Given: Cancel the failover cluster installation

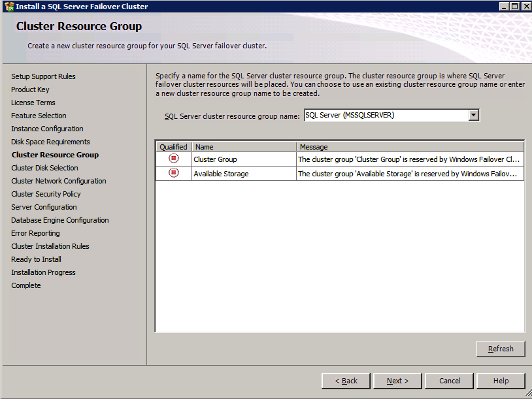Looking at the screenshot, I should [450, 381].
